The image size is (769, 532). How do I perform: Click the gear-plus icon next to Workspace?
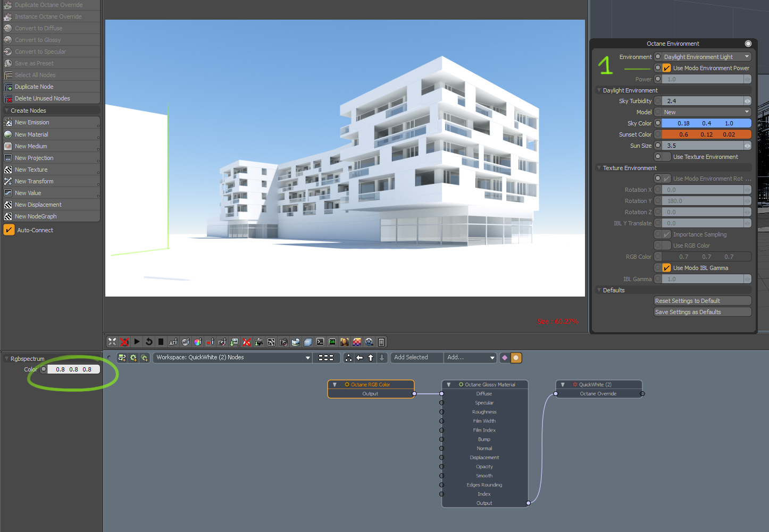tap(133, 358)
